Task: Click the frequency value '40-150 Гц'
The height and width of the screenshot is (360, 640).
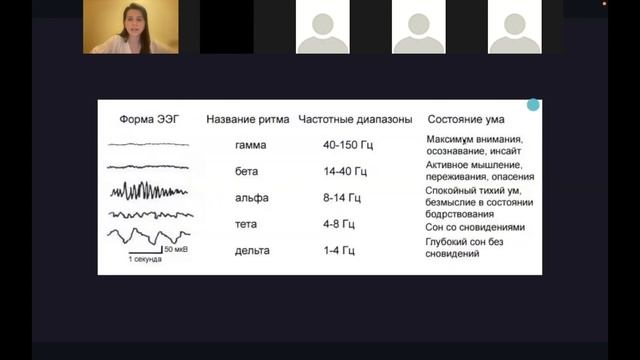Action: click(348, 145)
